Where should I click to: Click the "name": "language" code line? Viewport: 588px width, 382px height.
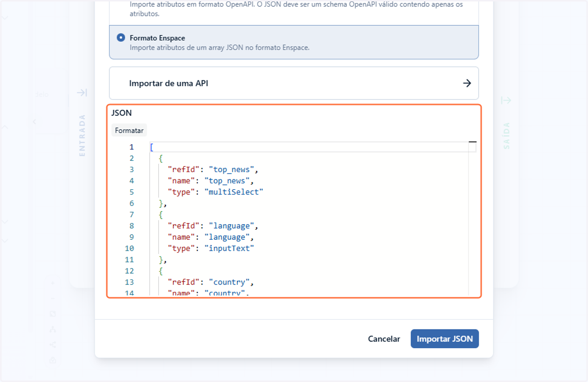[x=211, y=237]
